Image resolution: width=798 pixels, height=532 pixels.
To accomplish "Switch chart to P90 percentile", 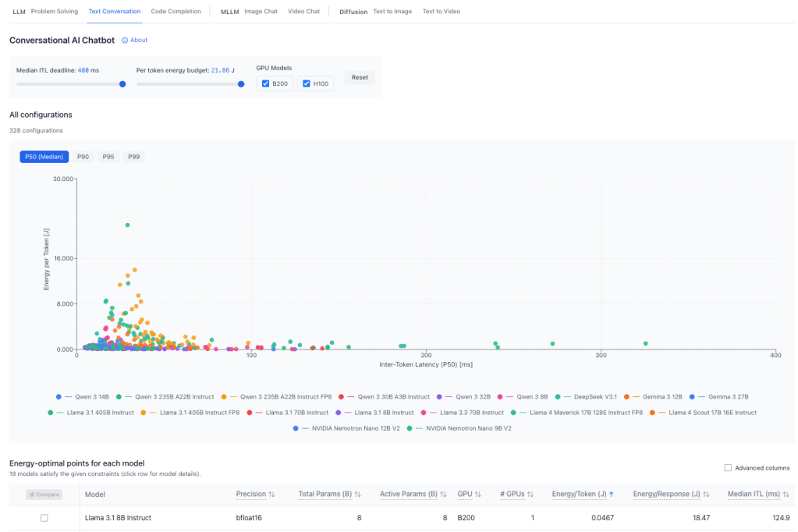I will [83, 157].
